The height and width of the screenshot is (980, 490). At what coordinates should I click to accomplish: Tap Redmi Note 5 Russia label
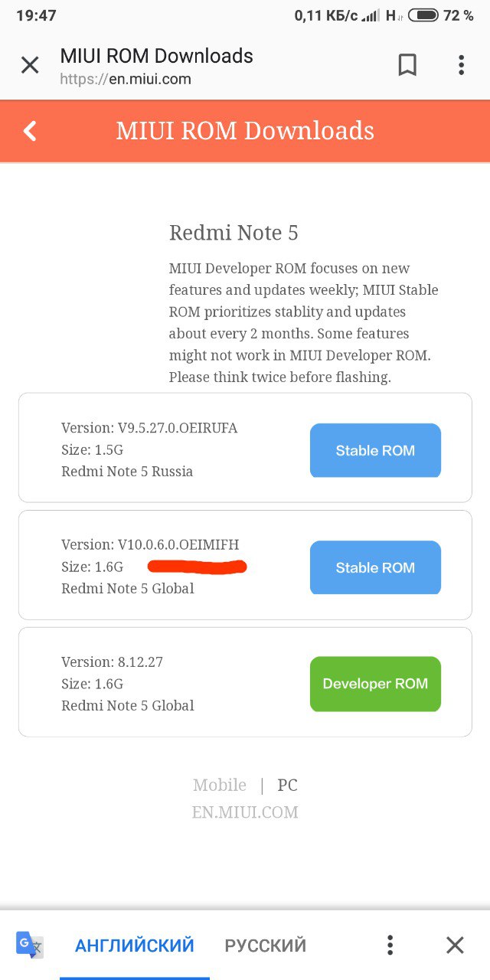(127, 472)
